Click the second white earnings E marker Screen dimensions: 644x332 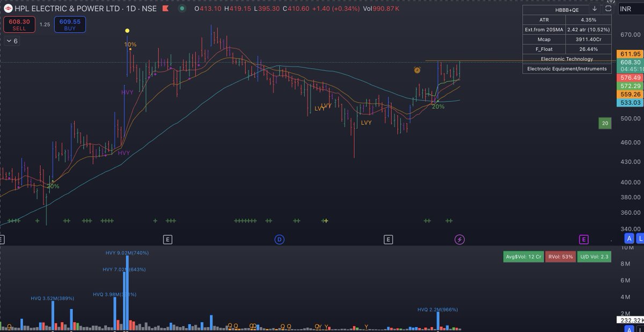coord(389,239)
